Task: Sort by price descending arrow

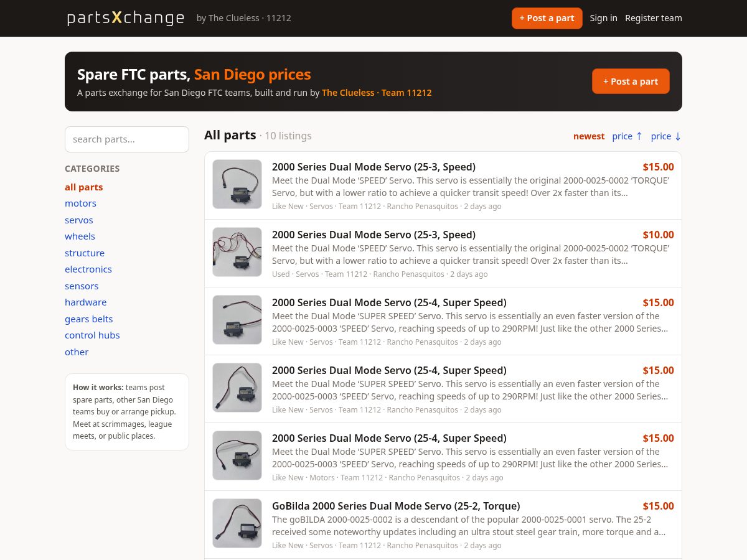Action: tap(666, 136)
